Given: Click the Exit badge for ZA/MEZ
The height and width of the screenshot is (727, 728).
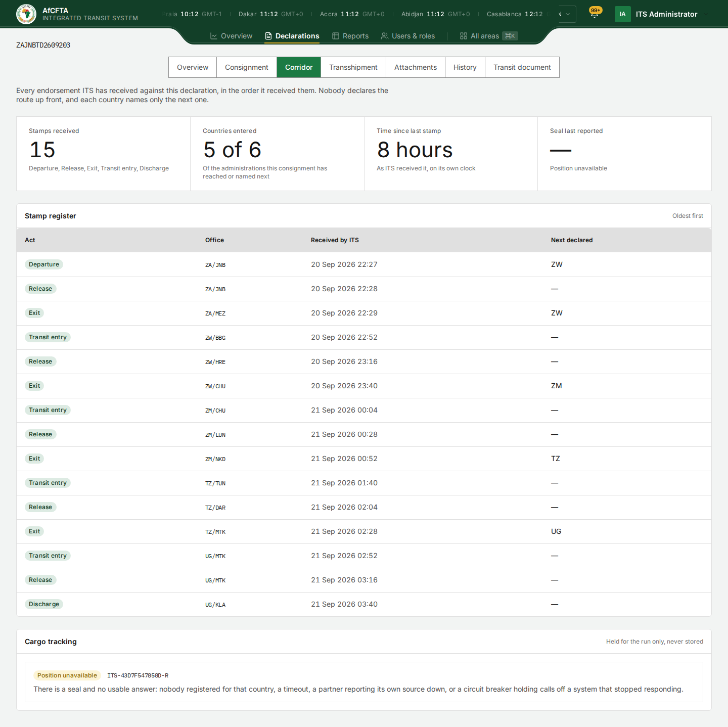Looking at the screenshot, I should pos(34,313).
